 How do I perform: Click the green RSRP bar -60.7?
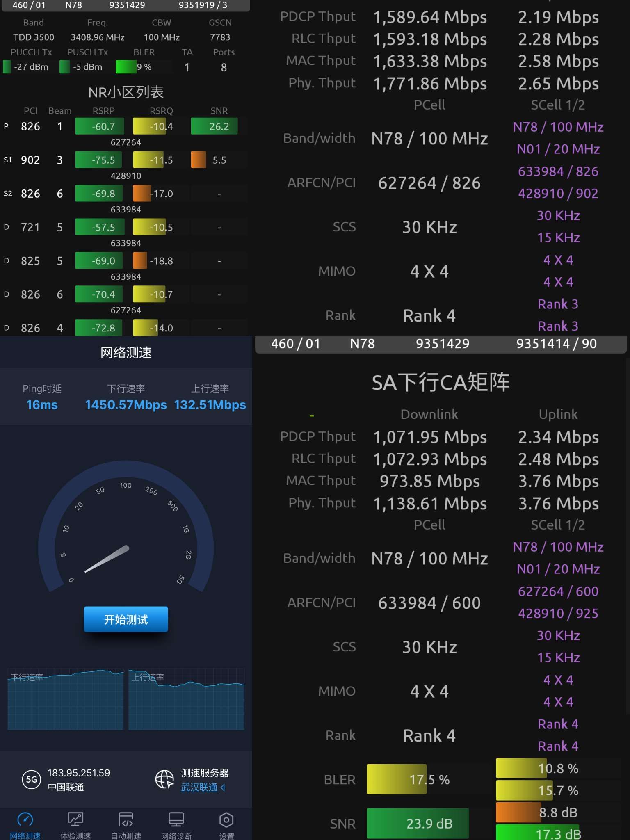pos(100,126)
